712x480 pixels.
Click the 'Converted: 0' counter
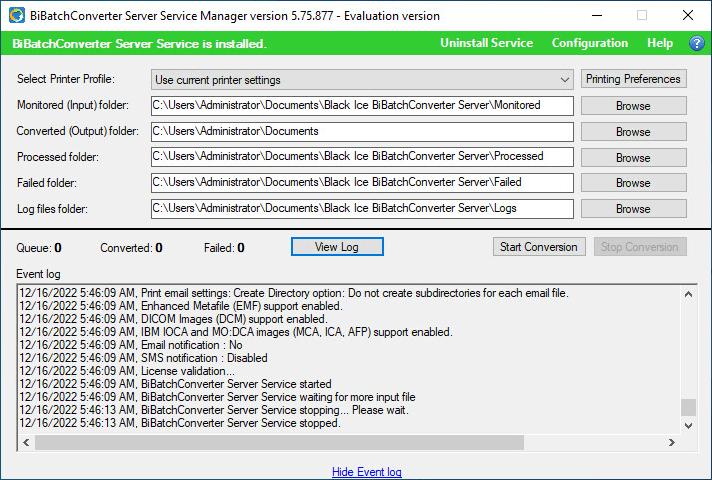pos(131,248)
